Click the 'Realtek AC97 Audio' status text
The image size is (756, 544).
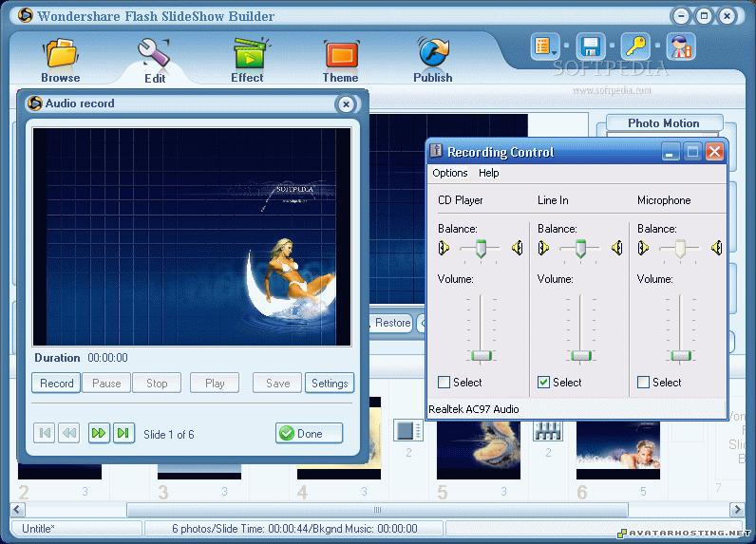point(474,409)
